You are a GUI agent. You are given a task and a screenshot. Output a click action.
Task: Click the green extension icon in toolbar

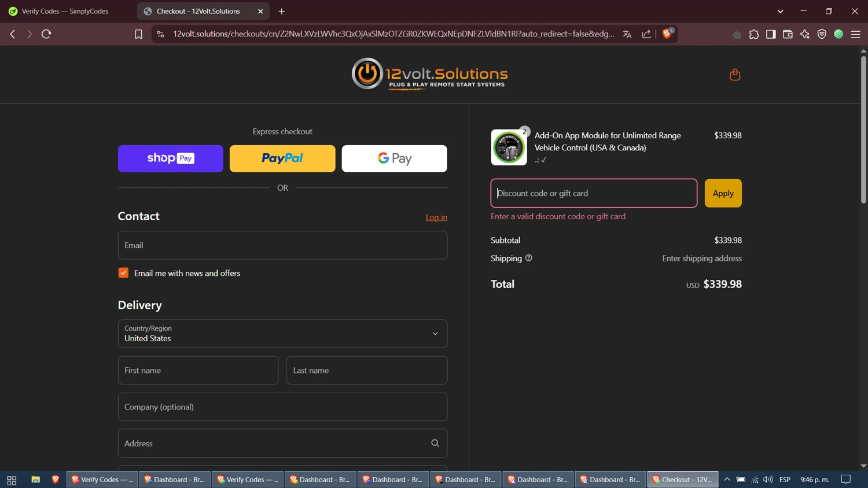click(x=838, y=34)
